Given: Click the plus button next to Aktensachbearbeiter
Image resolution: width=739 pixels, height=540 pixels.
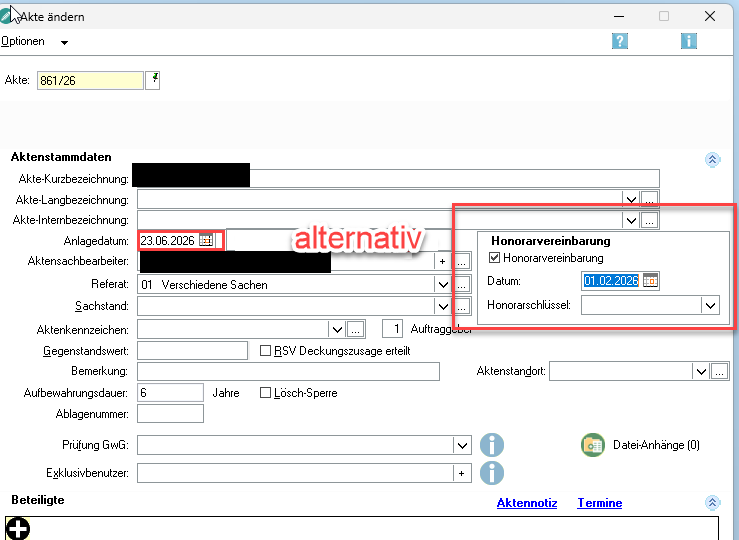Looking at the screenshot, I should [442, 262].
